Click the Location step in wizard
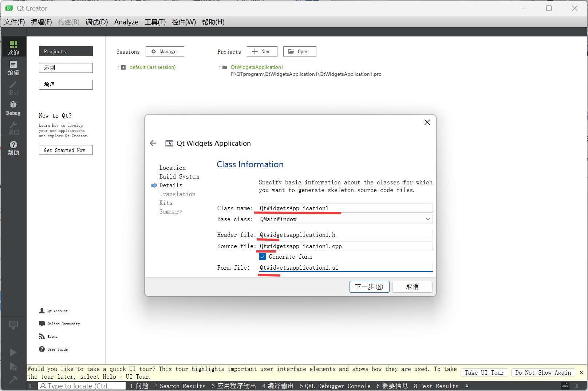The width and height of the screenshot is (588, 391). coord(173,168)
